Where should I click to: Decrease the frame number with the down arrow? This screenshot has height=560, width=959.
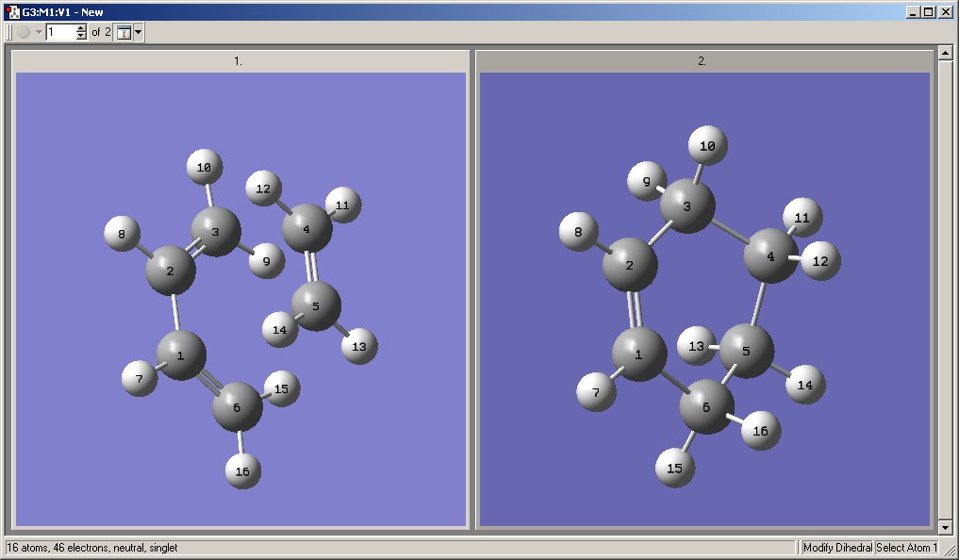(81, 37)
